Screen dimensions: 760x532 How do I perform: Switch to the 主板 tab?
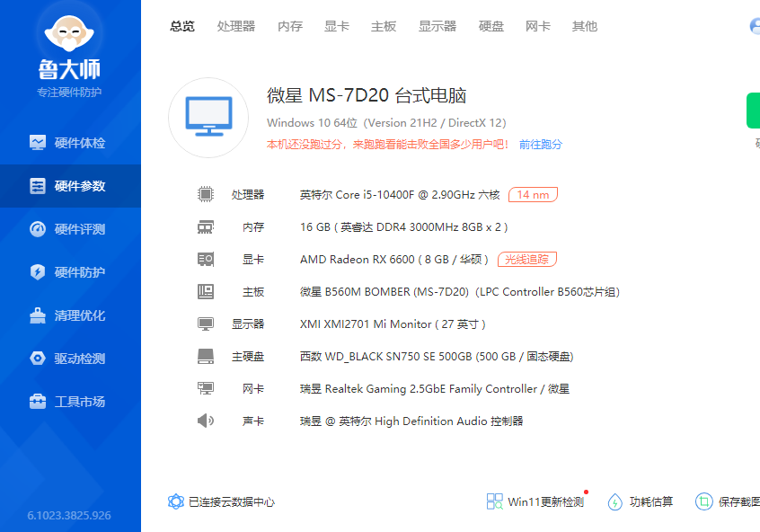coord(384,26)
